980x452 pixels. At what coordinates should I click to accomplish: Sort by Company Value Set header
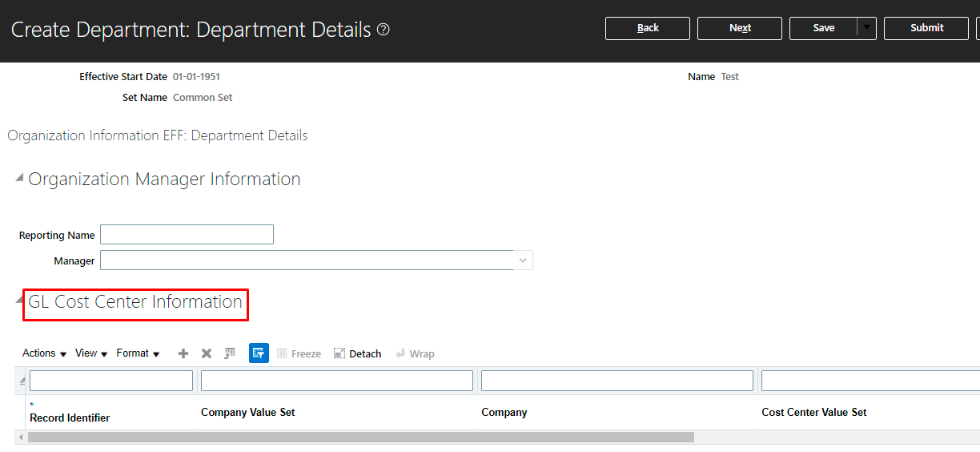tap(247, 412)
